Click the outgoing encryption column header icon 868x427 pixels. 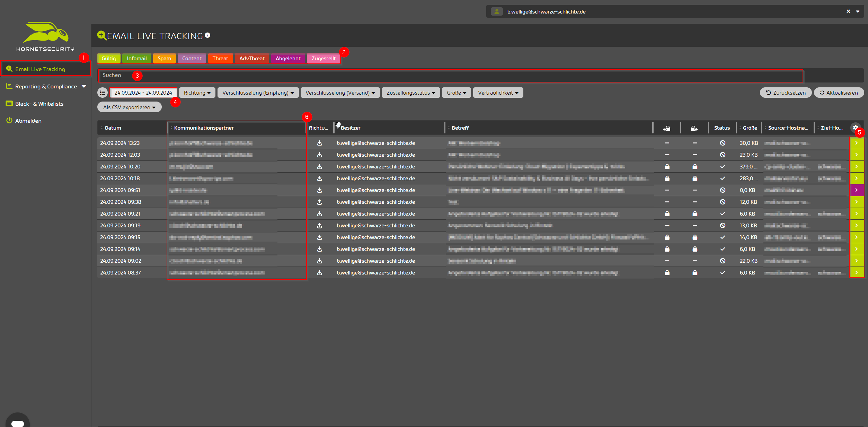[694, 128]
